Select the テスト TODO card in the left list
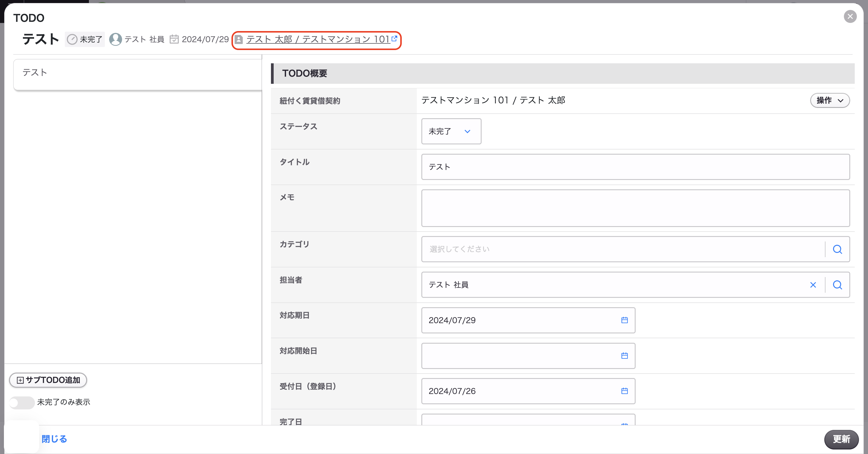Screen dimensions: 868x454 pos(137,74)
